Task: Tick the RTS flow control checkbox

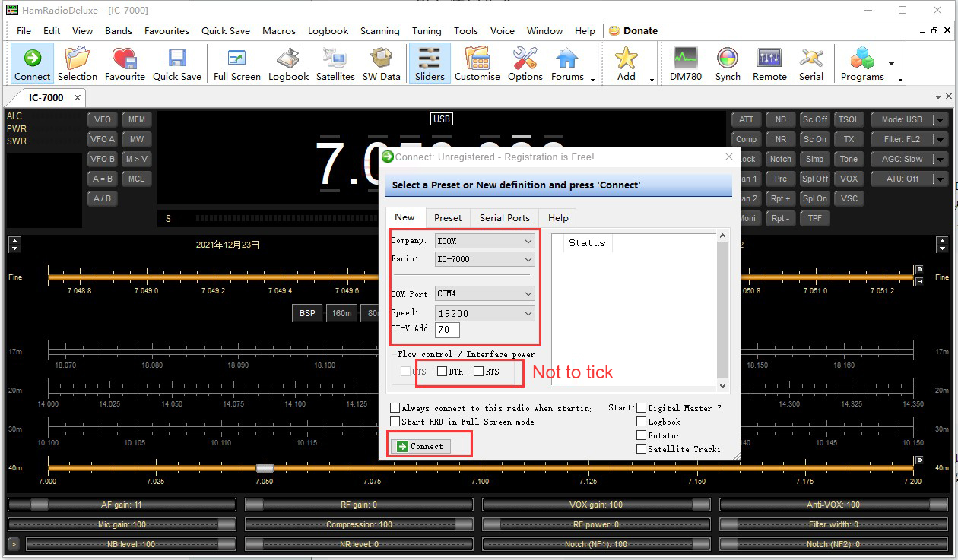Action: tap(478, 372)
